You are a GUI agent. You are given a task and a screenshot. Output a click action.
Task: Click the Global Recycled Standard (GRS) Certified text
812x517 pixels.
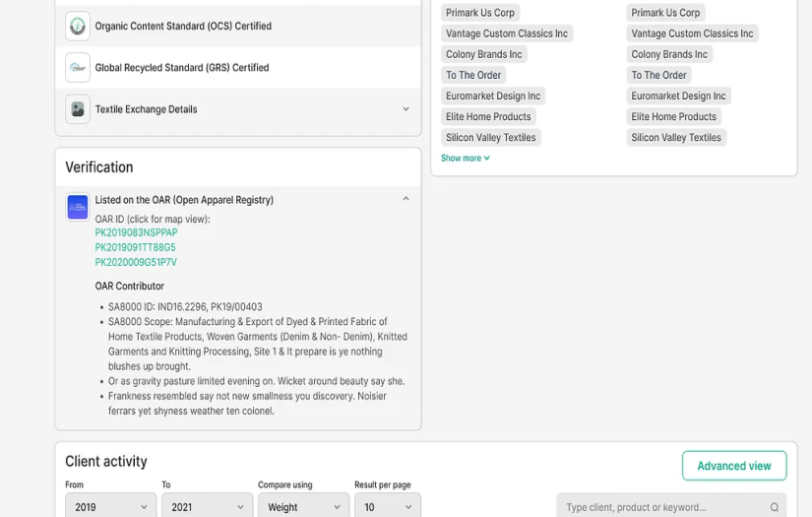[182, 67]
